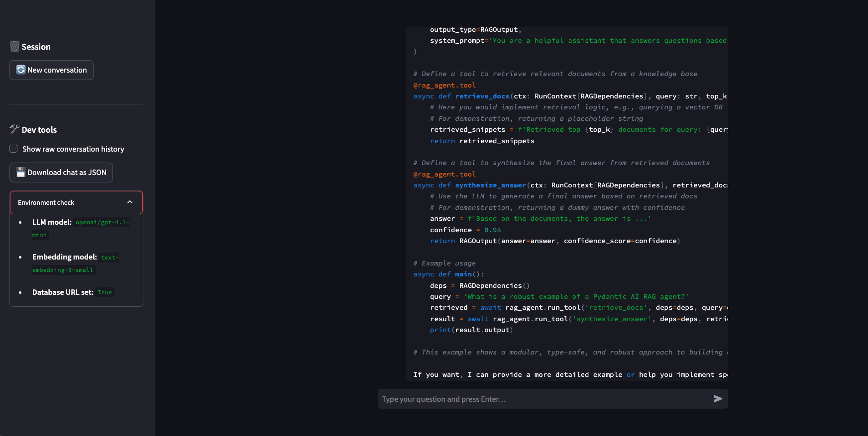The width and height of the screenshot is (868, 436).
Task: Click the refresh icon in New conversation
Action: pos(21,70)
